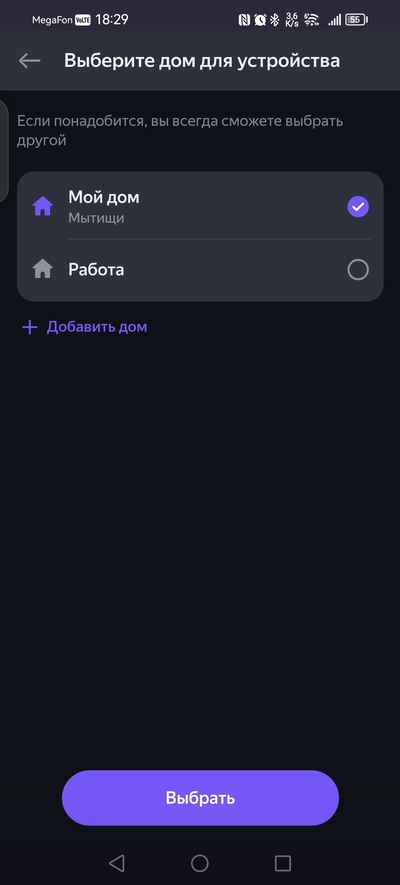The height and width of the screenshot is (885, 400).
Task: Choose the Работа list entry
Action: pyautogui.click(x=200, y=270)
